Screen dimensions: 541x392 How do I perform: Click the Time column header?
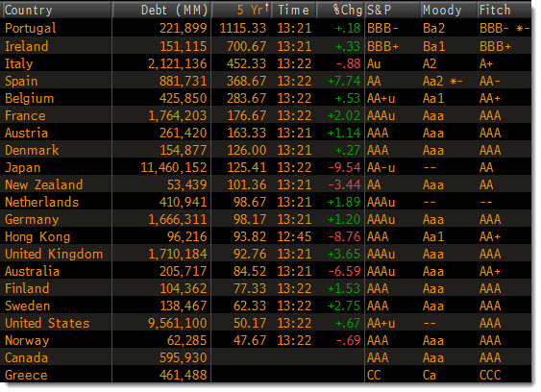coord(294,10)
